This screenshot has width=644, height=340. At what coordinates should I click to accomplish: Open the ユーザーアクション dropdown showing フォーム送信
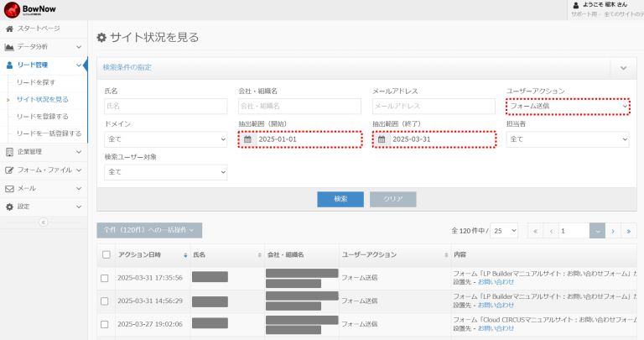point(568,106)
